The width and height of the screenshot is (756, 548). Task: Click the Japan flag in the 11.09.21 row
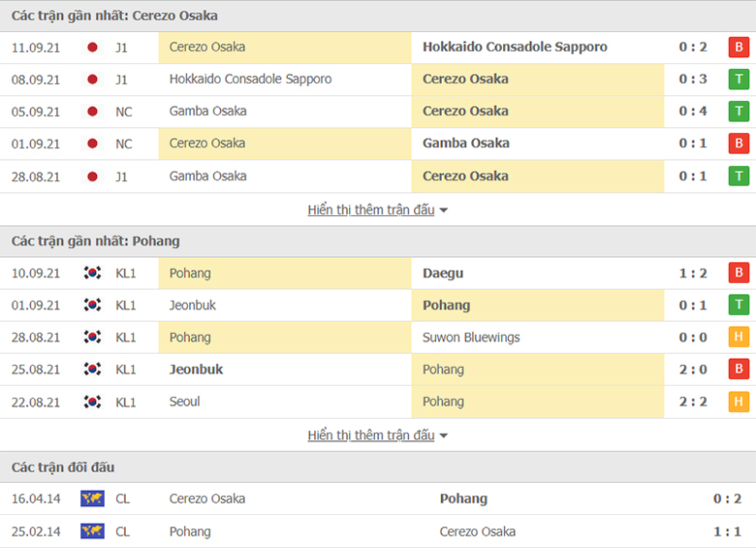point(92,48)
